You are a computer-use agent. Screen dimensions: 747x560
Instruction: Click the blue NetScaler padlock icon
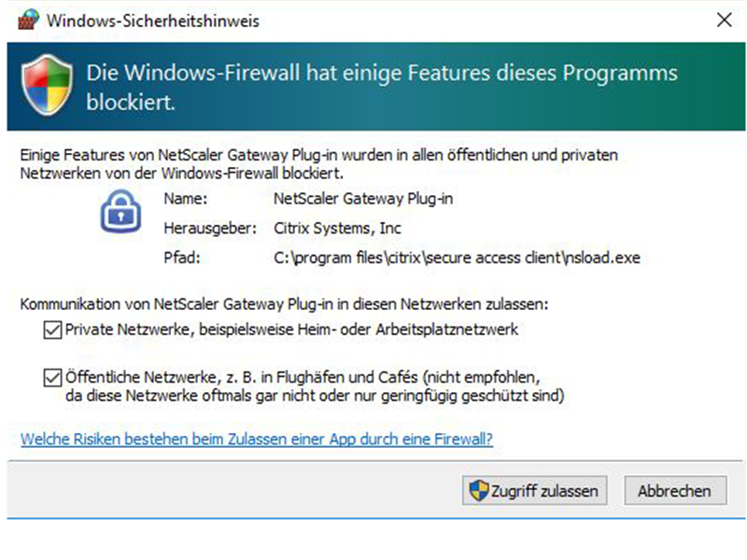click(120, 212)
